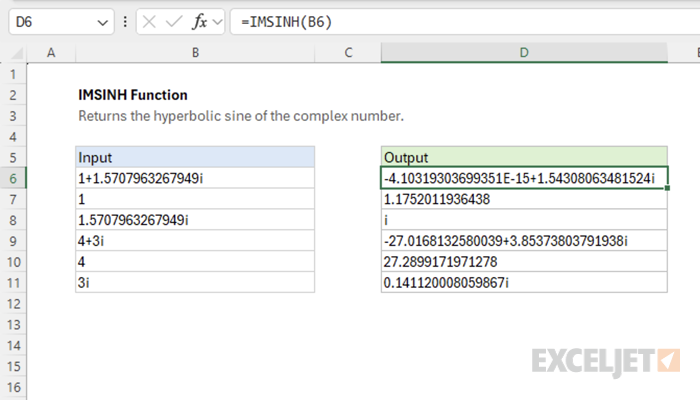
Task: Open the Name Box dropdown arrow
Action: [x=102, y=22]
